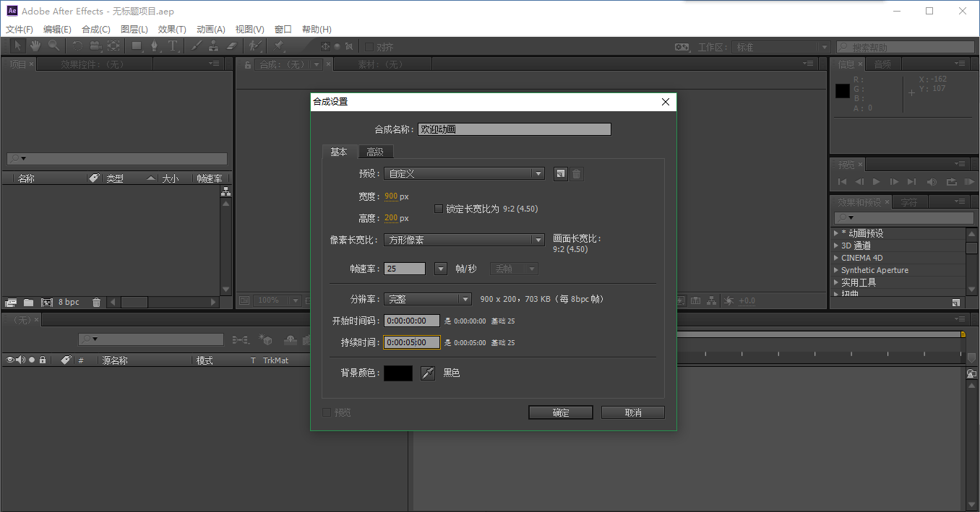Open the 像素长宽比 dropdown
The width and height of the screenshot is (980, 512).
(x=465, y=240)
